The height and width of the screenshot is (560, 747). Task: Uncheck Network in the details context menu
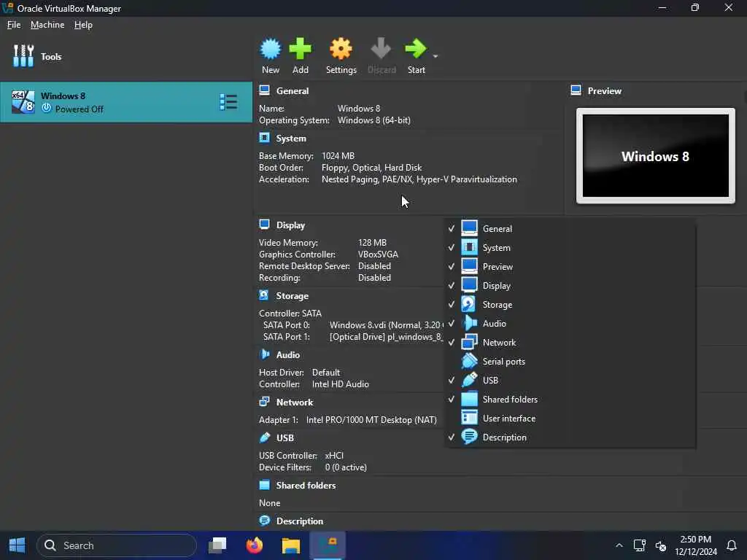[570, 343]
